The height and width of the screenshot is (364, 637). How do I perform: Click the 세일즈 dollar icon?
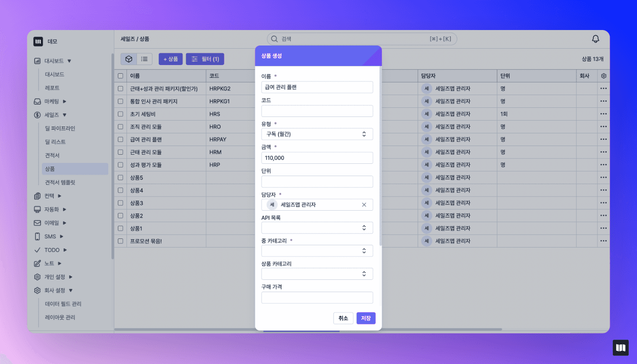pyautogui.click(x=37, y=115)
